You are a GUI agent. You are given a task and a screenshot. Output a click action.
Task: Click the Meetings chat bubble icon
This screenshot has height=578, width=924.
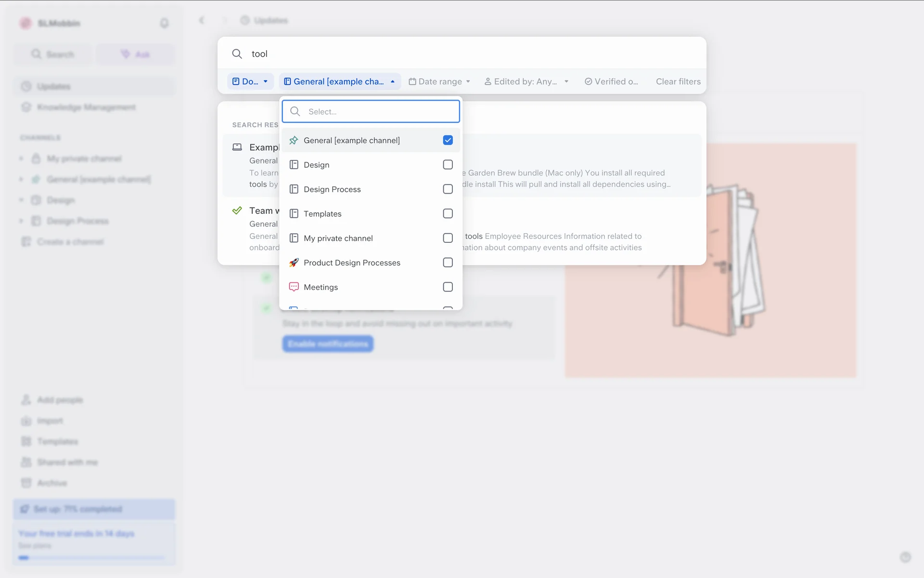[294, 287]
